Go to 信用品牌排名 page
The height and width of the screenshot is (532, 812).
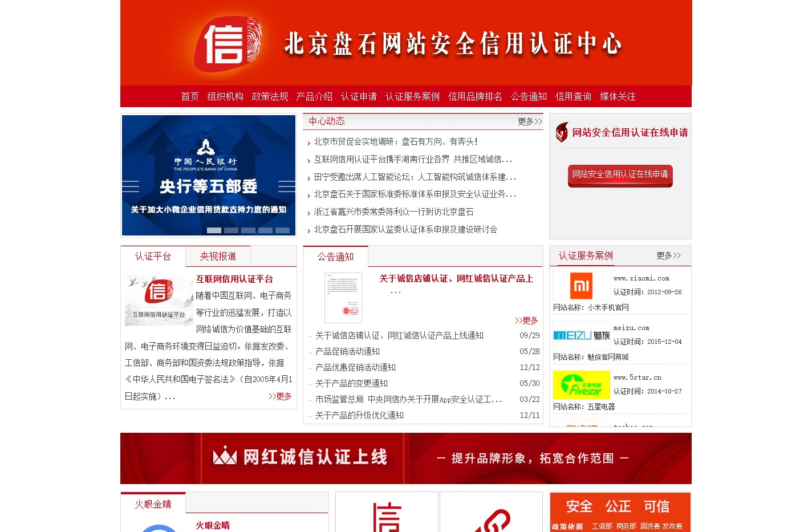click(x=475, y=96)
